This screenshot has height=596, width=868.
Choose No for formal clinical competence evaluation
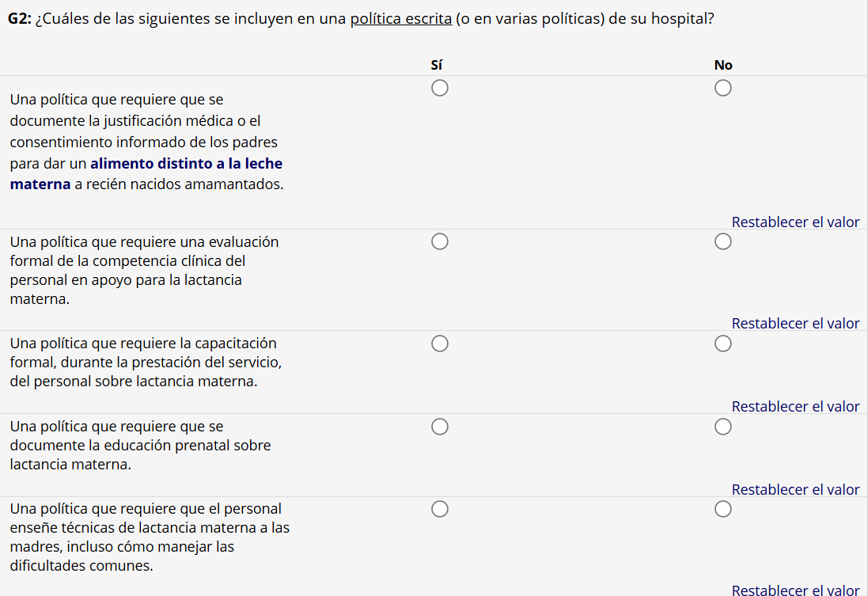point(723,241)
